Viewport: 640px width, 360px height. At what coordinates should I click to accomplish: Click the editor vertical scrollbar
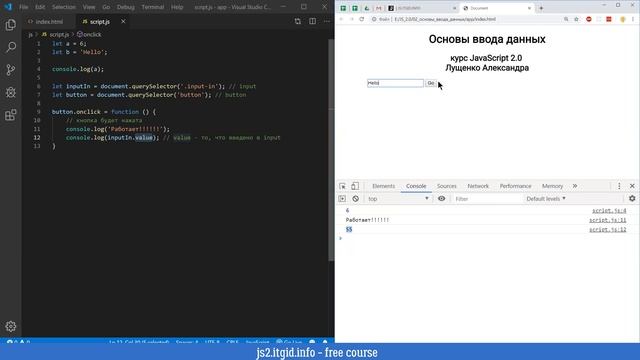[331, 150]
